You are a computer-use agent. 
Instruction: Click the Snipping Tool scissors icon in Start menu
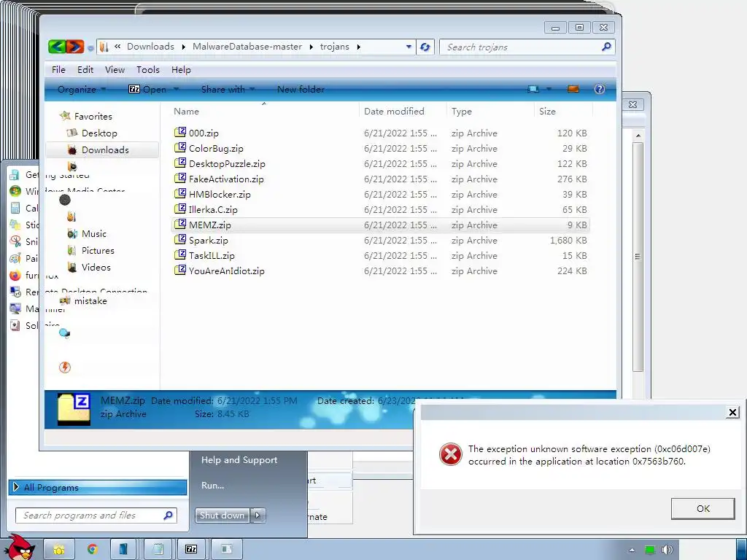tap(15, 241)
